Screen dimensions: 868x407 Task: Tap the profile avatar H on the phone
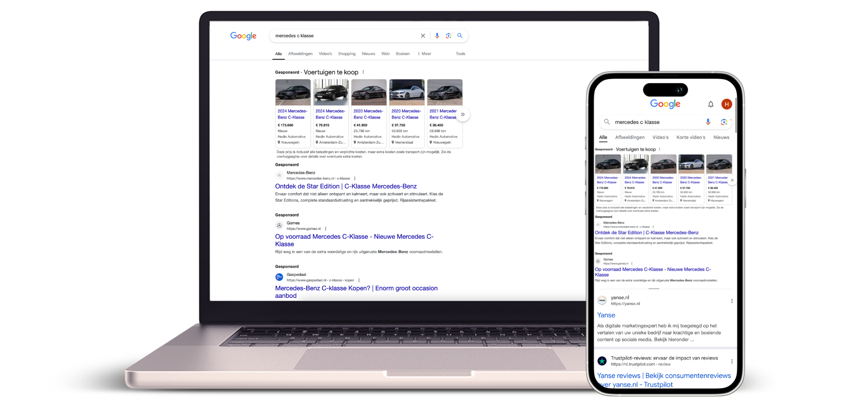726,104
